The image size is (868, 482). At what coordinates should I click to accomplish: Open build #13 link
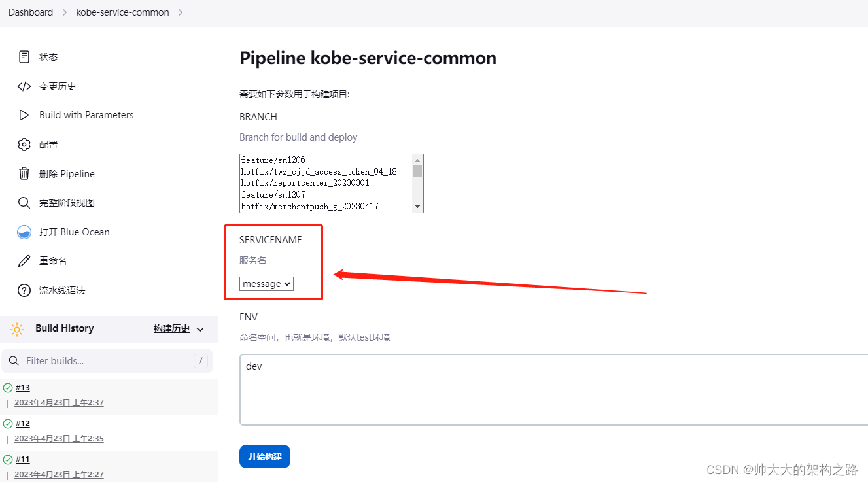23,388
